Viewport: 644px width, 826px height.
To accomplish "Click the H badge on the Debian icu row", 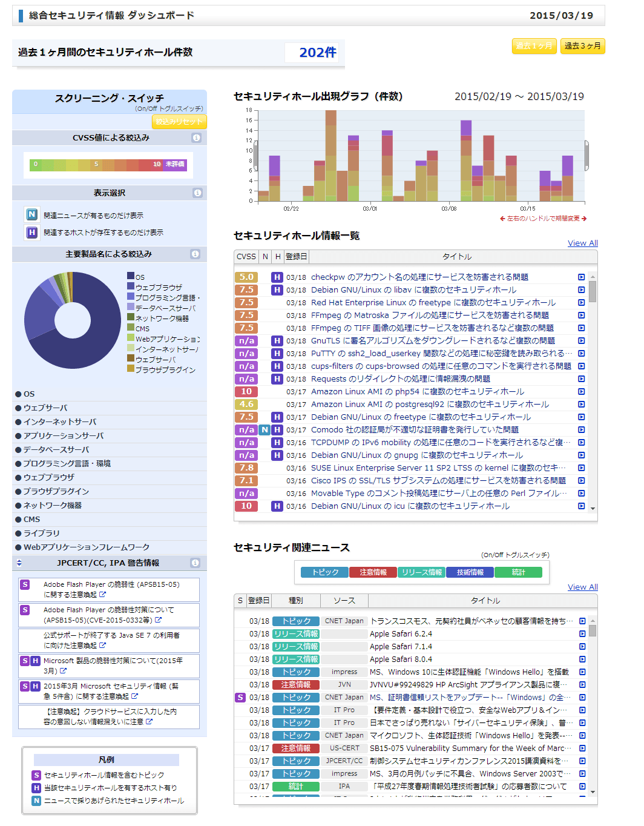I will point(277,506).
